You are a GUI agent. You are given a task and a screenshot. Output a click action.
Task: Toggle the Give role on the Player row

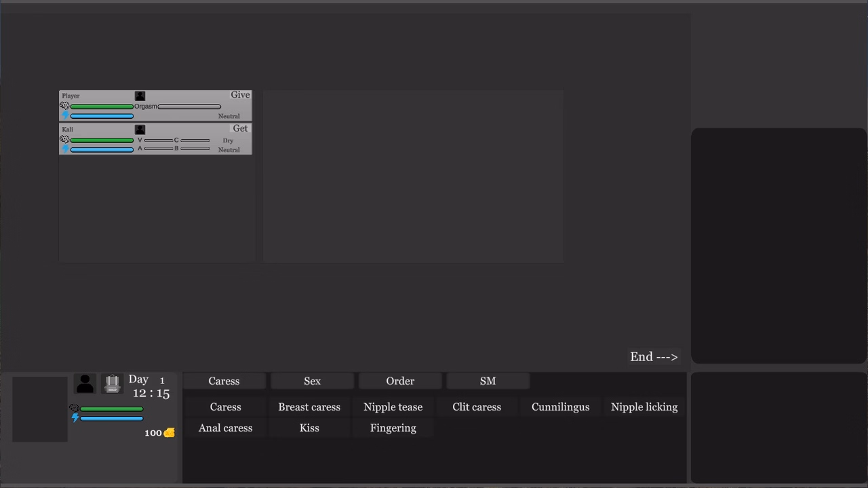240,95
